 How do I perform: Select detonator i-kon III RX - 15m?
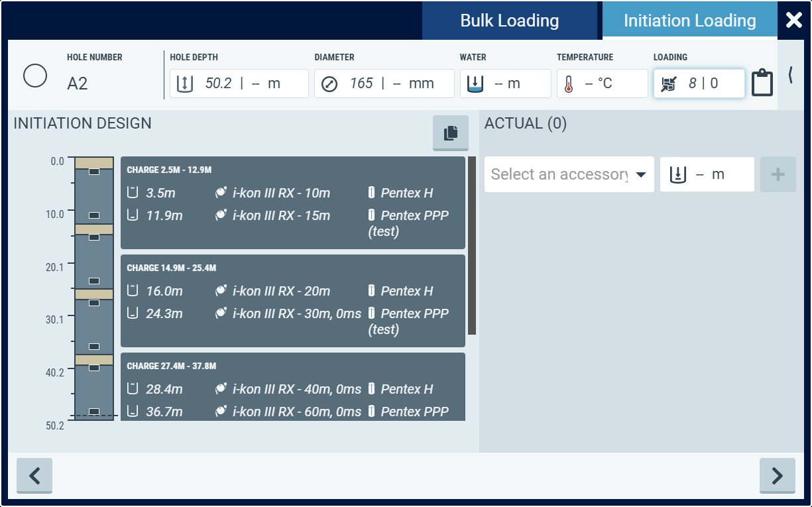click(x=281, y=216)
